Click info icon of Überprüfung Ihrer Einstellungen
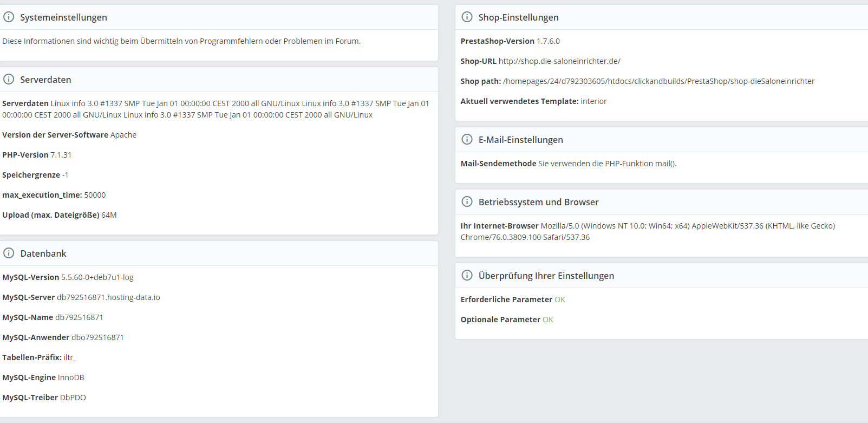868x423 pixels. [467, 276]
